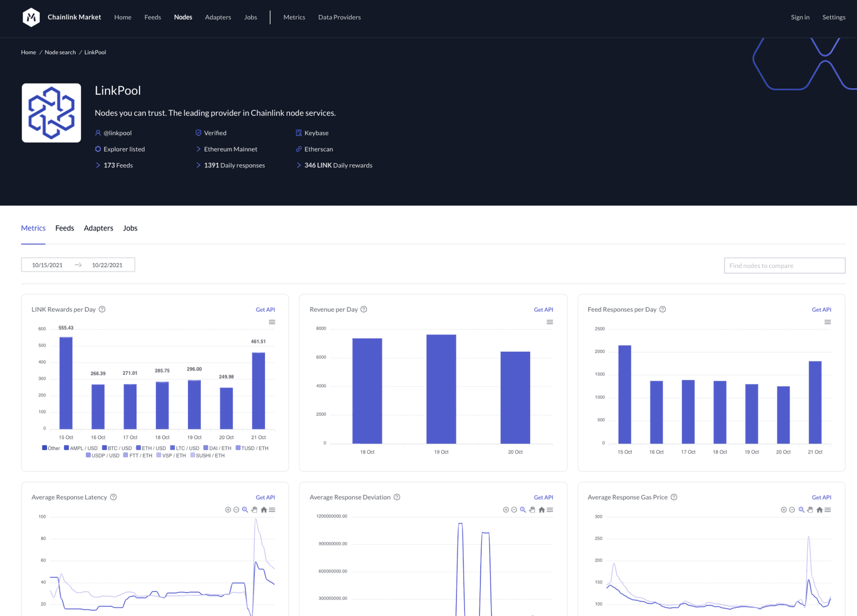Viewport: 857px width, 616px height.
Task: Open hamburger menu of Revenue per Day chart
Action: click(x=550, y=322)
